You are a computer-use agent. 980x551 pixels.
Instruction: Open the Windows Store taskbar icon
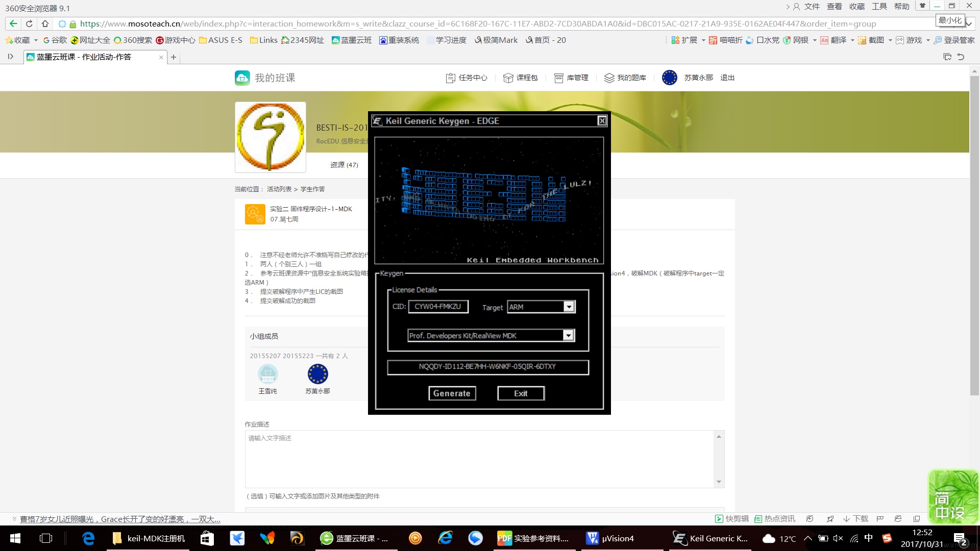coord(207,538)
